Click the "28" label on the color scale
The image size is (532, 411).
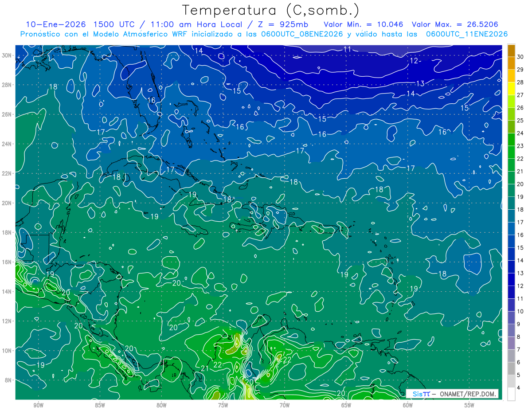pos(520,82)
